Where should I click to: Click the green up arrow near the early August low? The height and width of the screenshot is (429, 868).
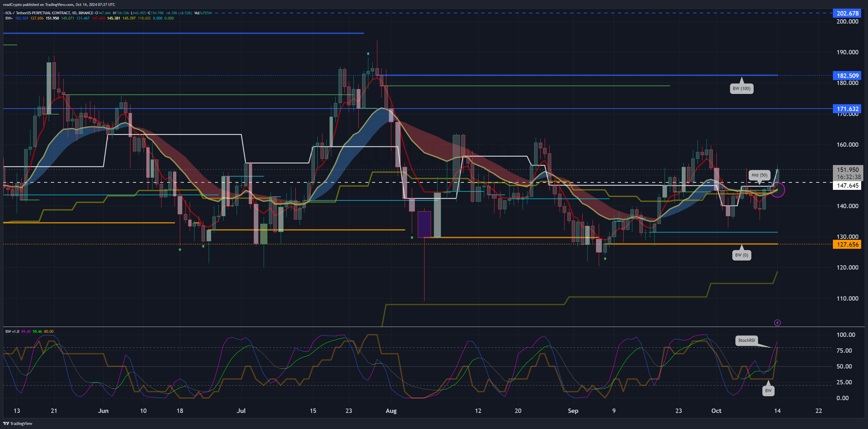pos(412,238)
